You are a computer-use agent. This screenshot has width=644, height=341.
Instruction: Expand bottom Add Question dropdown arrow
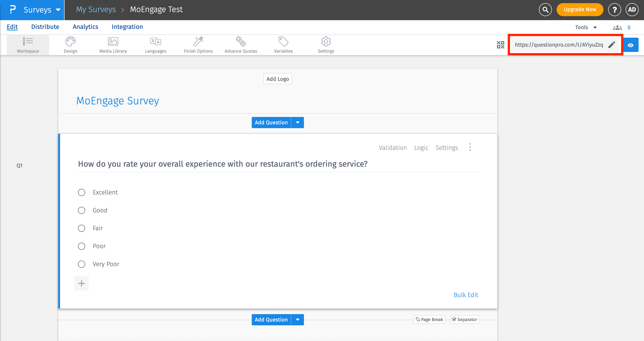click(298, 319)
